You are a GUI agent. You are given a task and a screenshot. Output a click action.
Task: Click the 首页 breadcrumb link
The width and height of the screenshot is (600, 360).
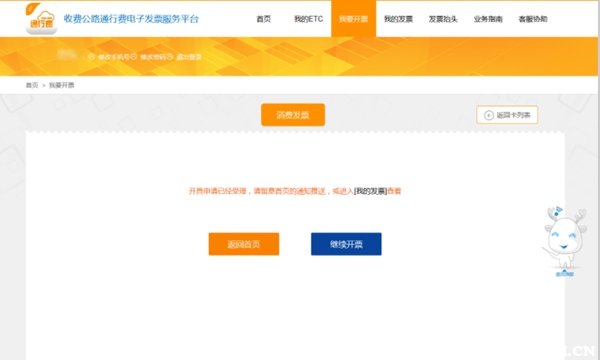coord(32,85)
